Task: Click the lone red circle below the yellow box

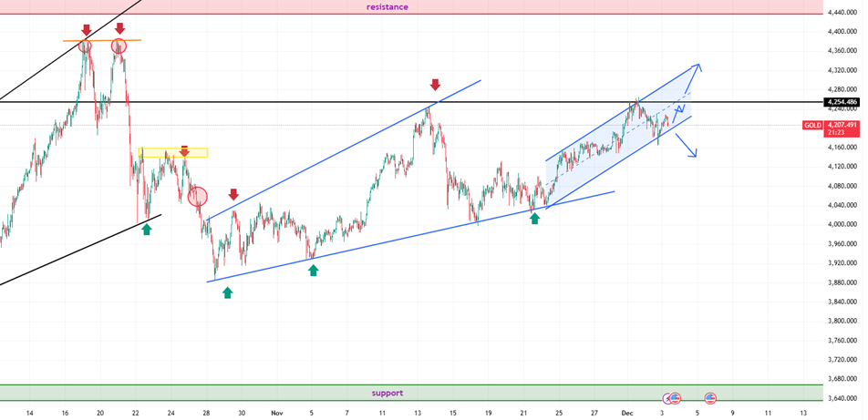Action: tap(198, 196)
